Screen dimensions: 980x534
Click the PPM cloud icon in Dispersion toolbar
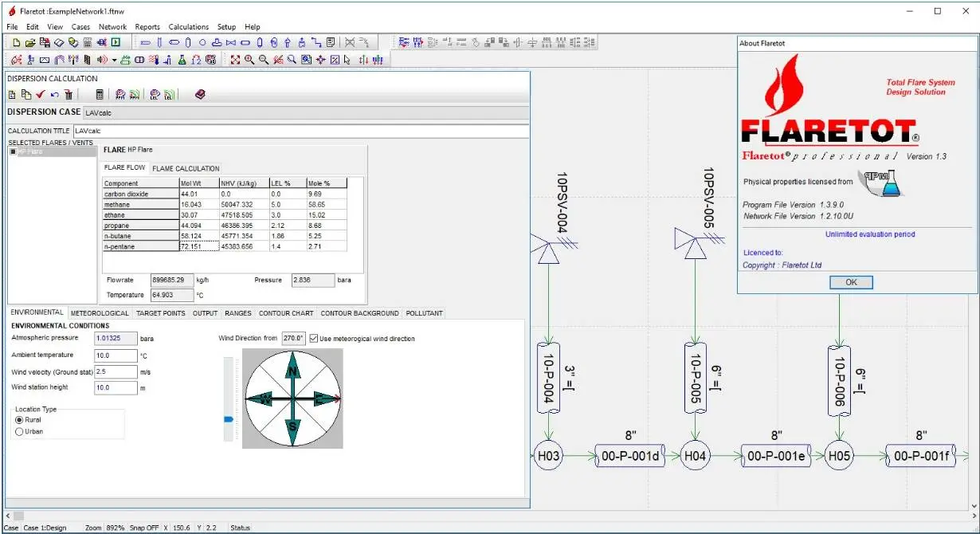(x=120, y=95)
